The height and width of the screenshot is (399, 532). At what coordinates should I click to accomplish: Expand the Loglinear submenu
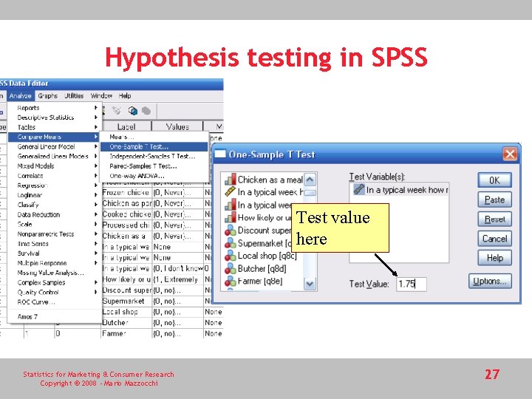[54, 195]
